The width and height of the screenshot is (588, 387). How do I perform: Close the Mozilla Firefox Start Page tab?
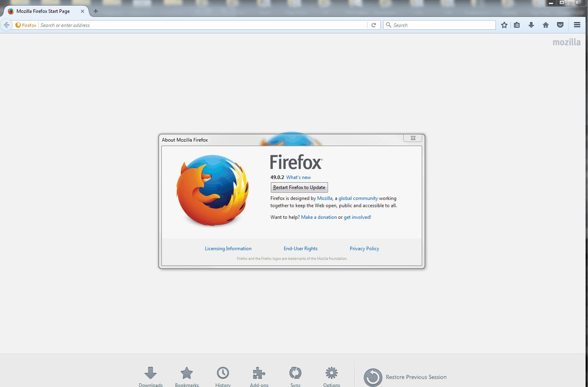coord(83,11)
